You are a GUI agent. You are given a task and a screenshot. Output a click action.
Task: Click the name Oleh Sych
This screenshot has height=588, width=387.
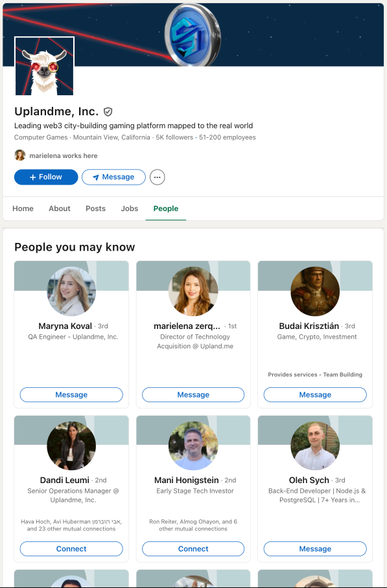coord(309,480)
